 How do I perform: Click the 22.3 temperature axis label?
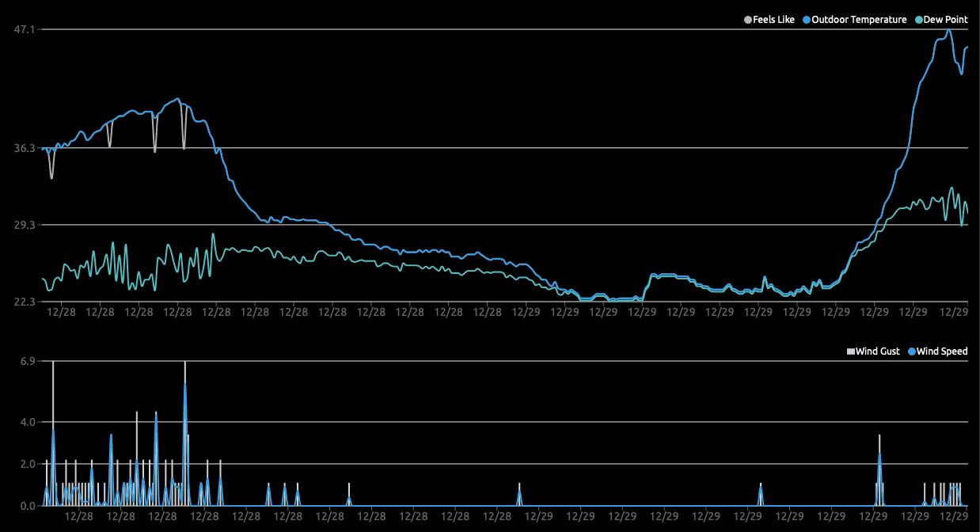point(25,302)
